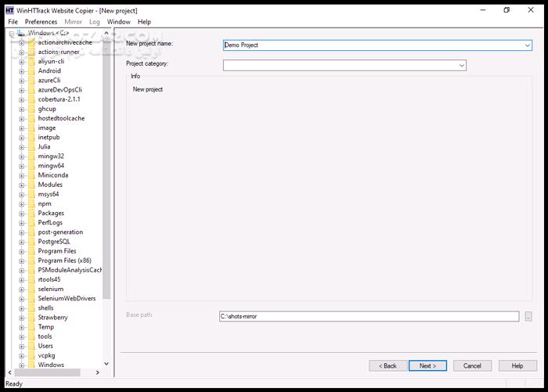Click the browse button next to Base path

tap(528, 317)
